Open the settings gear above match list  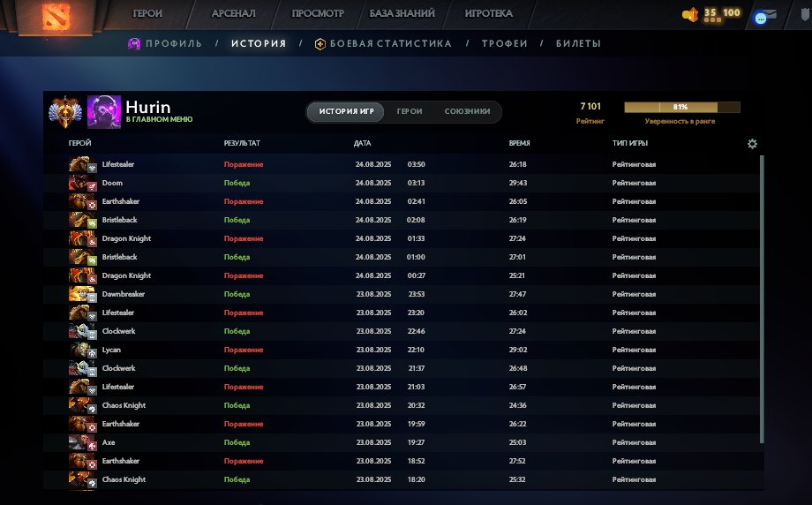tap(752, 144)
